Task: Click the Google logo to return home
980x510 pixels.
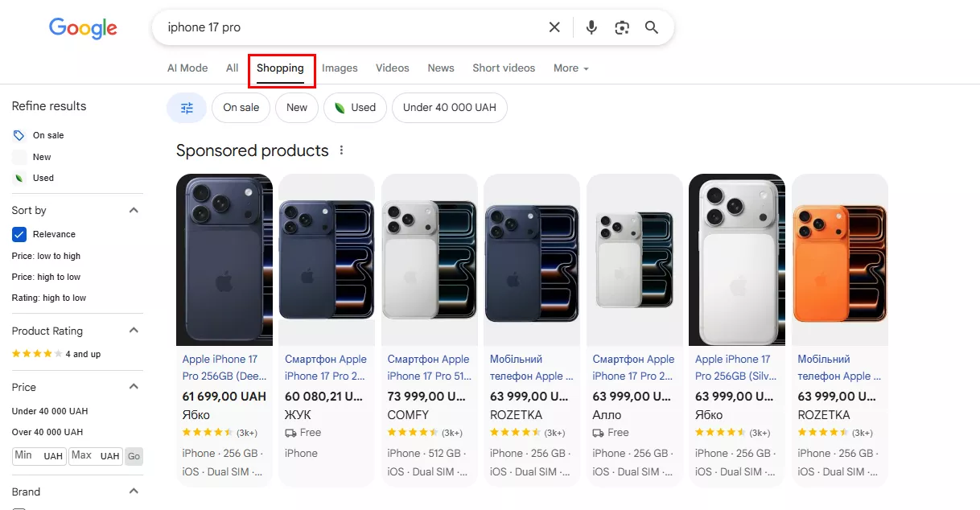Action: [83, 28]
